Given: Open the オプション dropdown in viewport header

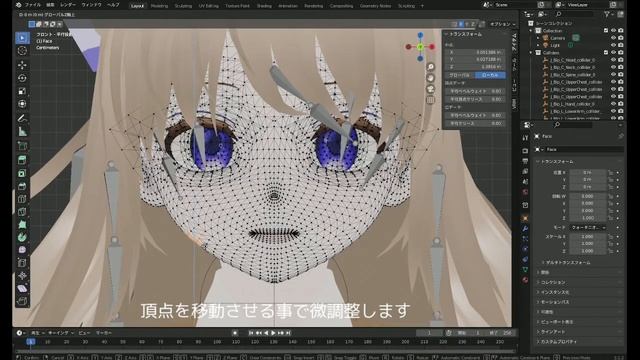Looking at the screenshot, I should [503, 24].
